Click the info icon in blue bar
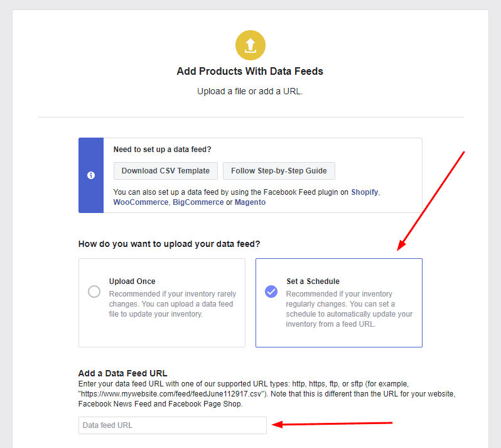The width and height of the screenshot is (501, 448). (x=91, y=175)
